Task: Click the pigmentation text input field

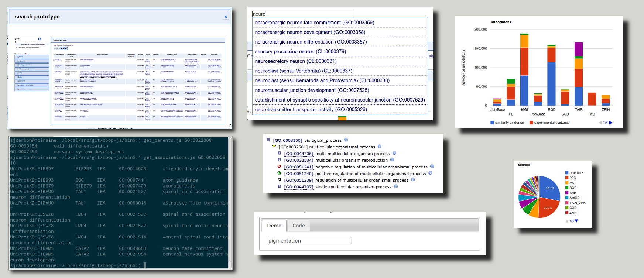Action: (x=309, y=241)
